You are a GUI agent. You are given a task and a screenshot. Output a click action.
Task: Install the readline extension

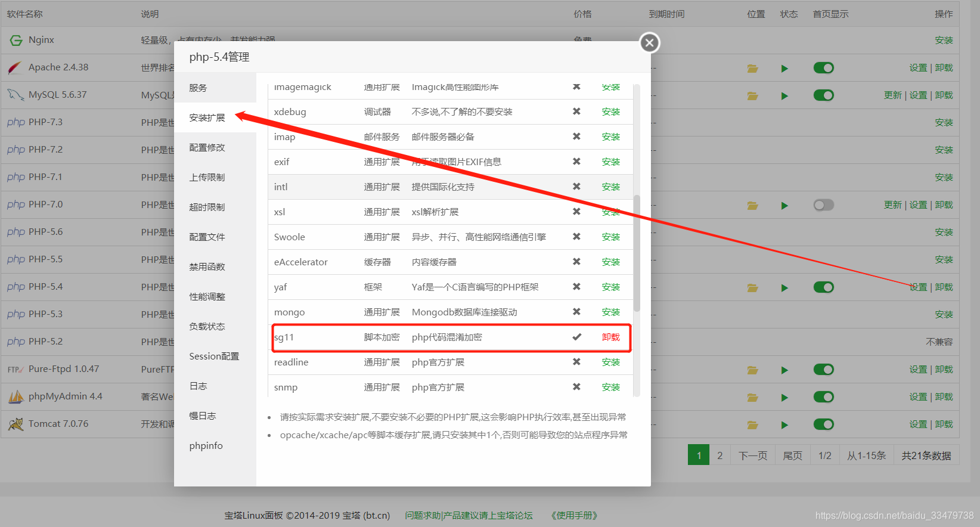pos(611,362)
